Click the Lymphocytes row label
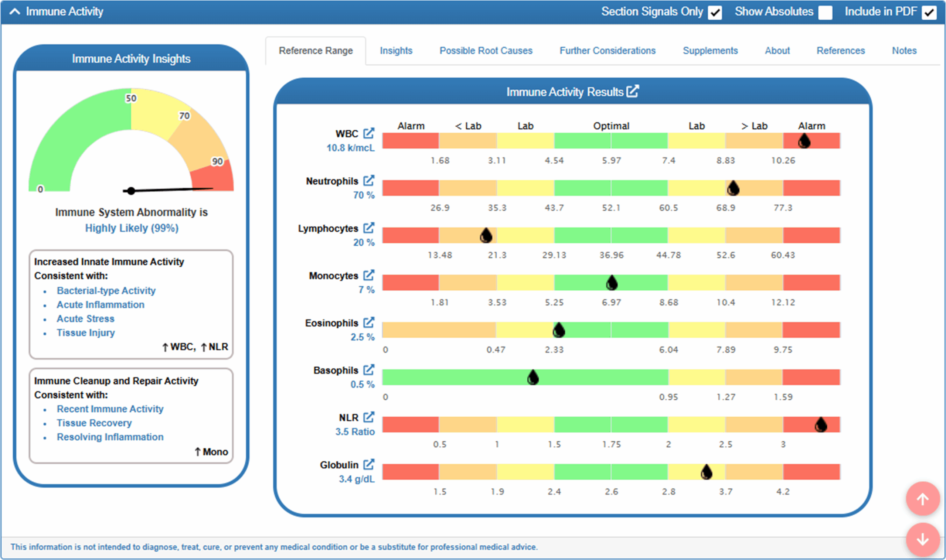The width and height of the screenshot is (946, 560). click(328, 228)
